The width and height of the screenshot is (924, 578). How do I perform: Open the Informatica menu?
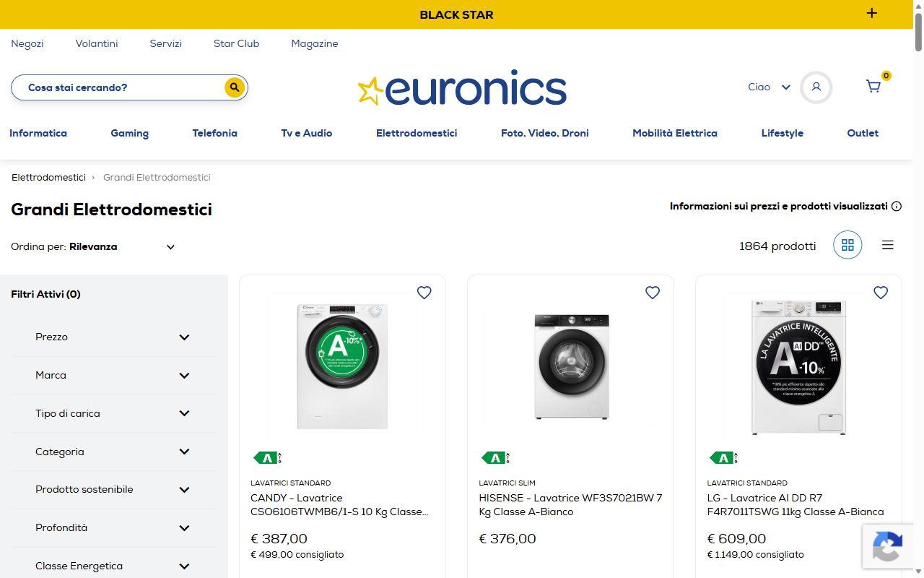[x=38, y=133]
